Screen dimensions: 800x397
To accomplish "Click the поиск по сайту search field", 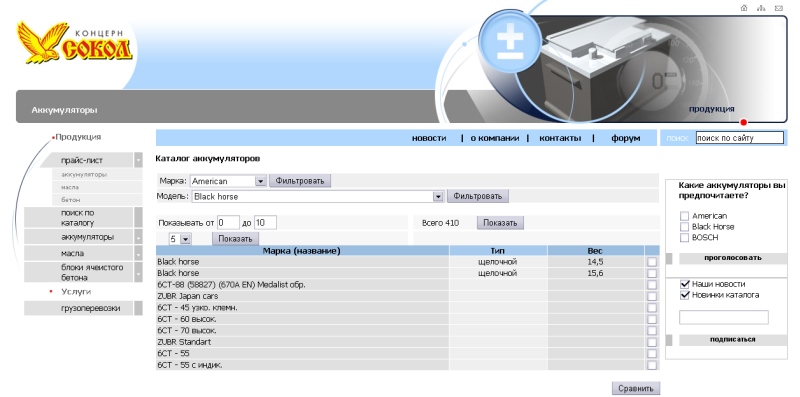I will (x=740, y=138).
